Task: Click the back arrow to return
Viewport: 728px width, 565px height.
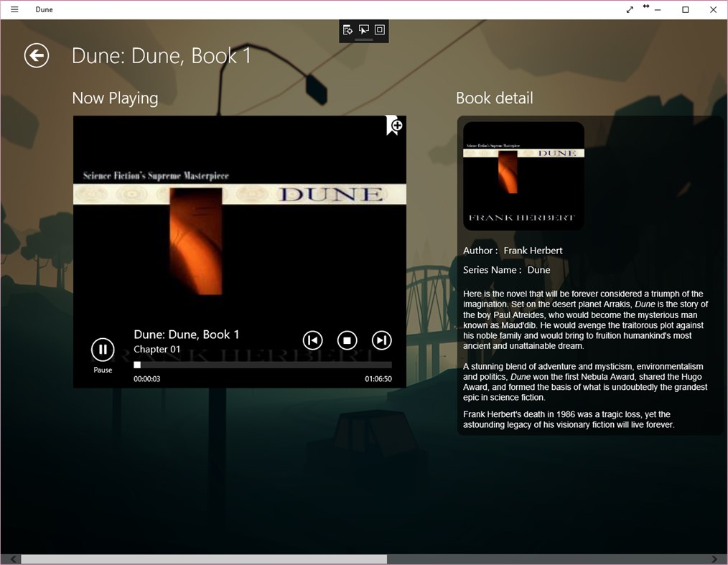Action: pos(36,55)
